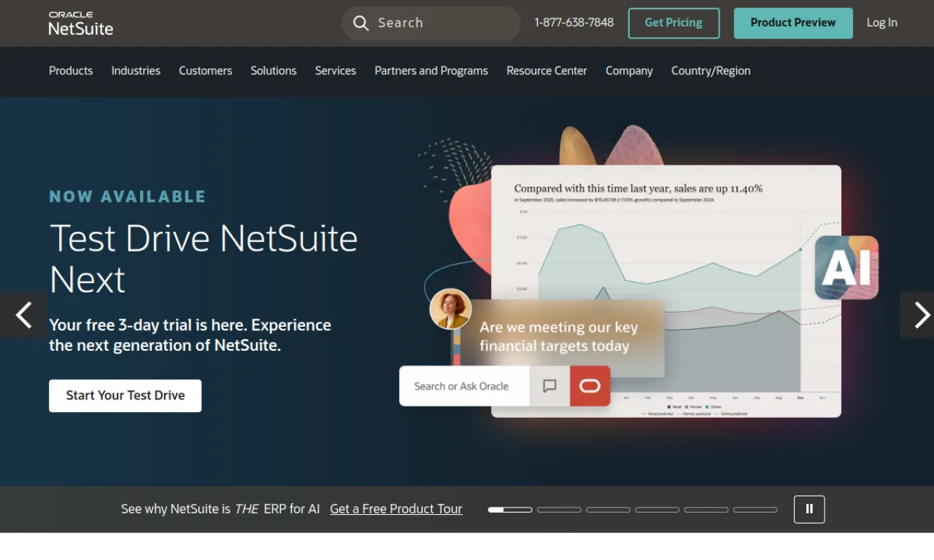Click the AI badge on the chart
The width and height of the screenshot is (934, 560).
click(x=846, y=268)
